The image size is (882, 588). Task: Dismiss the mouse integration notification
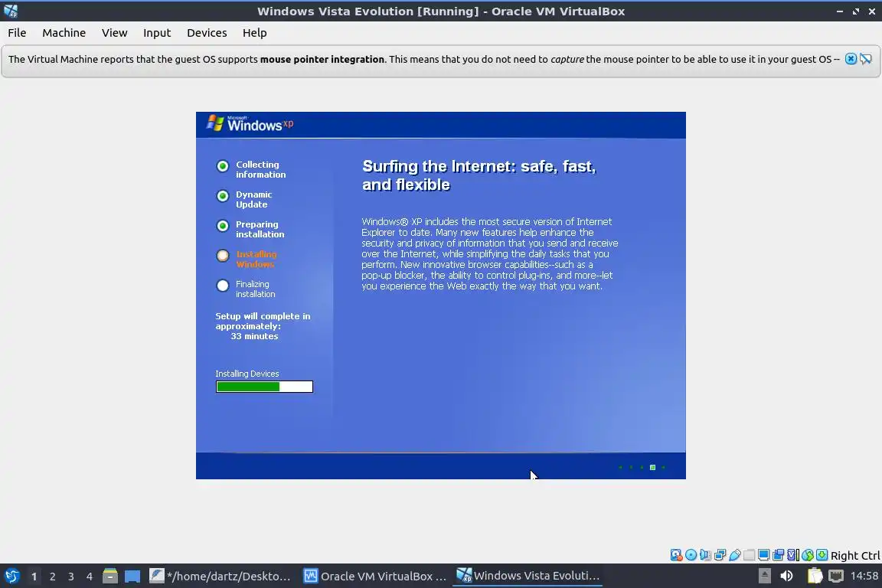[x=851, y=59]
